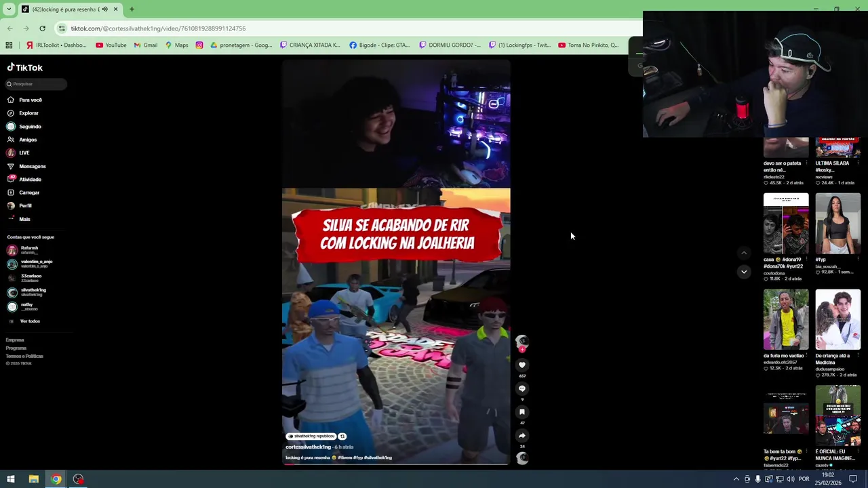
Task: Like the video with heart icon
Action: pos(522,365)
